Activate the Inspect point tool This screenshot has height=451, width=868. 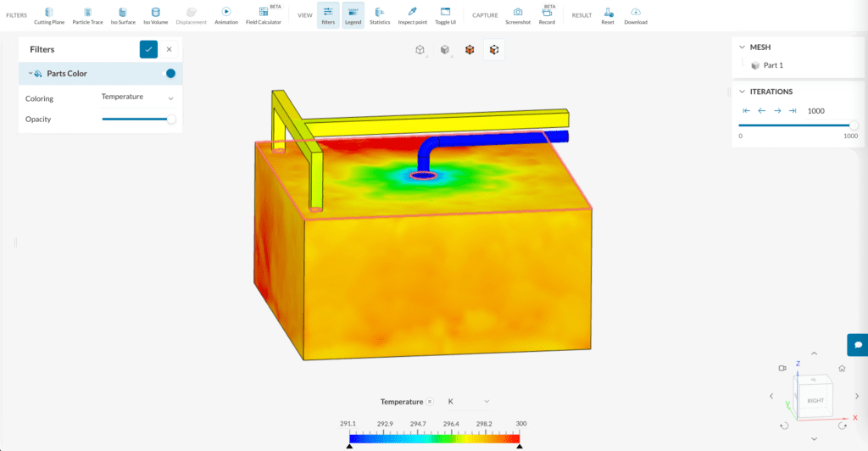click(412, 14)
